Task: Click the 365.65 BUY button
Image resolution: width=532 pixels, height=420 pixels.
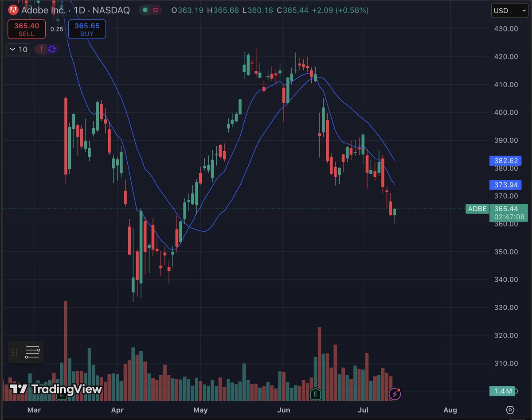Action: [87, 29]
